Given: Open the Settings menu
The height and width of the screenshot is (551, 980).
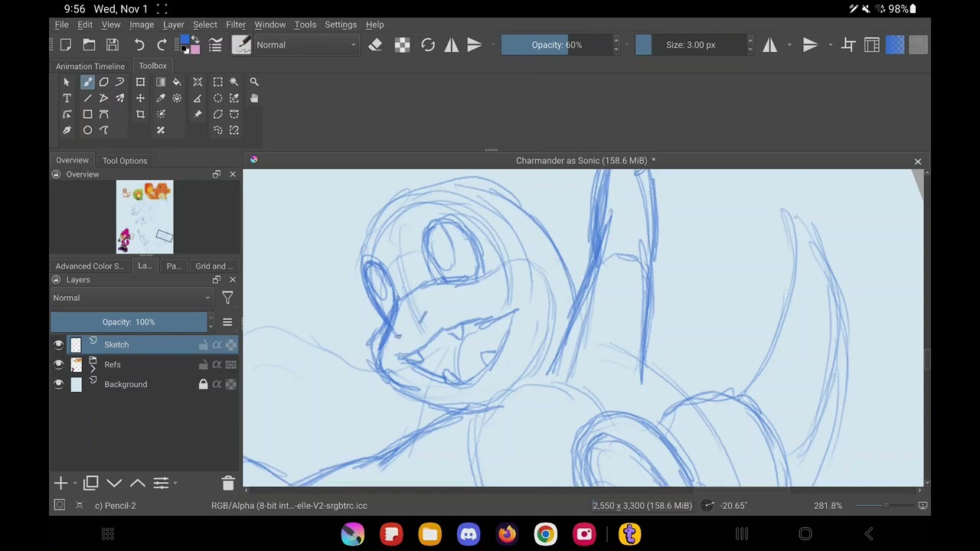Looking at the screenshot, I should (x=341, y=24).
